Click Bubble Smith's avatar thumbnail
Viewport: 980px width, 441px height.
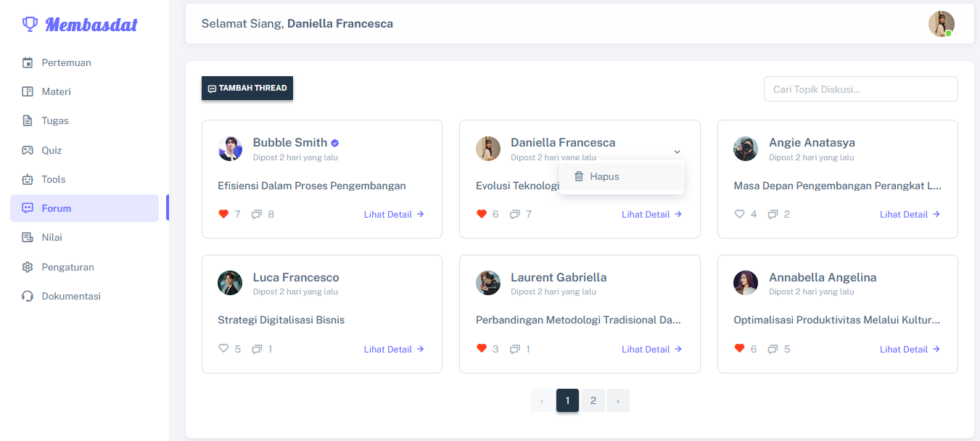230,149
